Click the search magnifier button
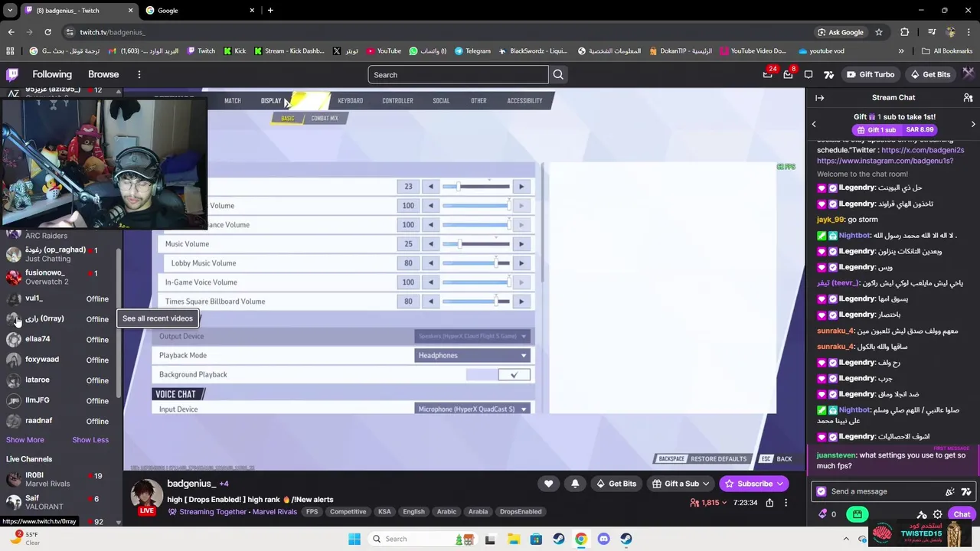This screenshot has height=551, width=980. tap(558, 74)
